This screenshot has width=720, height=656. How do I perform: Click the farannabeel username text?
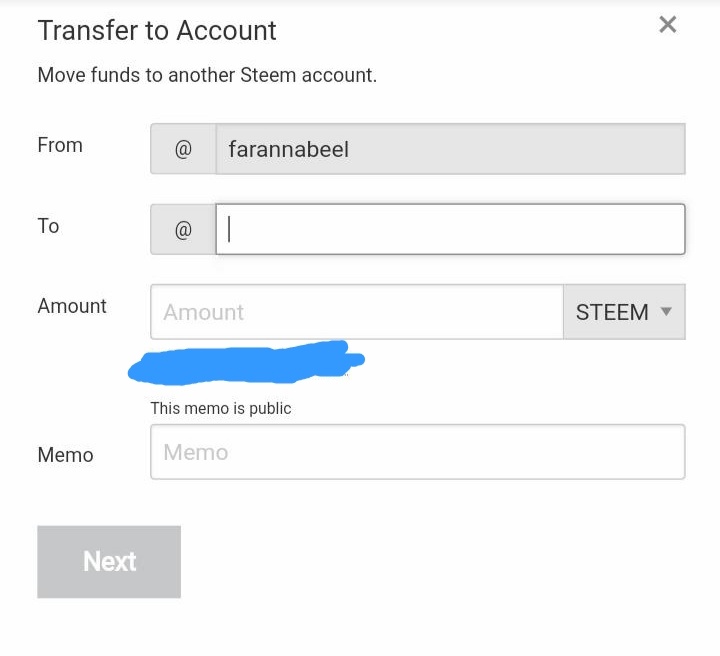coord(288,150)
